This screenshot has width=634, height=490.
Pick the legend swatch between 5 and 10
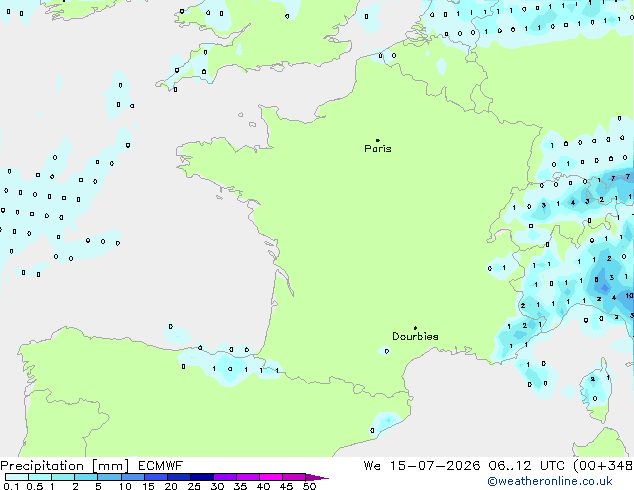click(109, 477)
